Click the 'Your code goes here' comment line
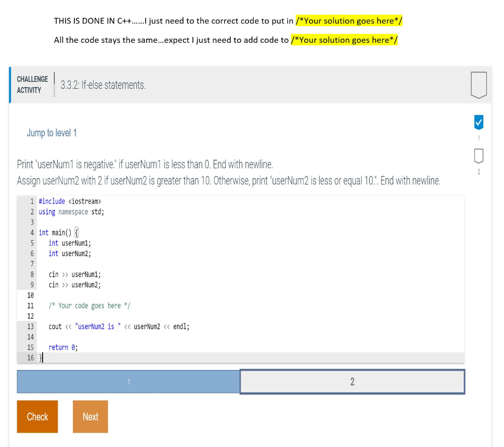The image size is (504, 447). coord(90,306)
